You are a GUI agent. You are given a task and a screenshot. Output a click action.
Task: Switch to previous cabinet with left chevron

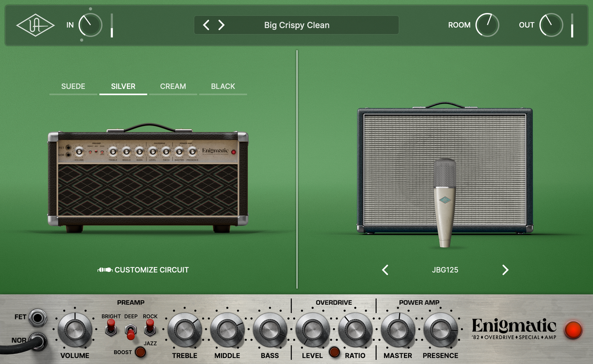pos(385,270)
